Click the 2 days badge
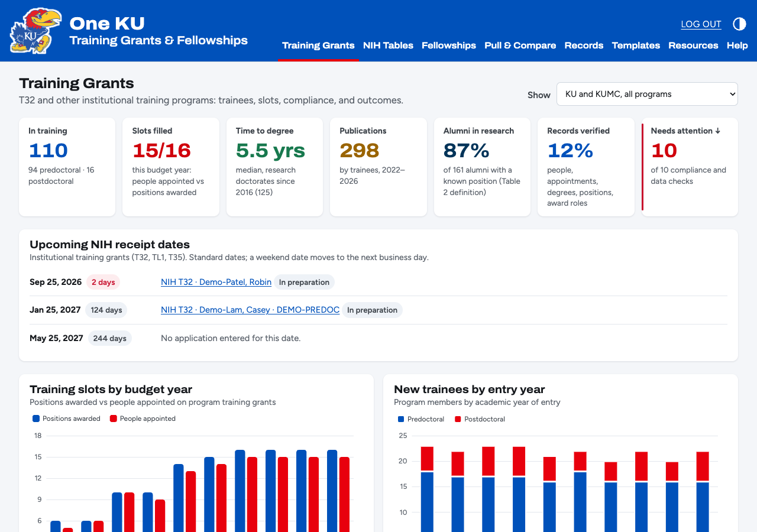 [x=103, y=282]
